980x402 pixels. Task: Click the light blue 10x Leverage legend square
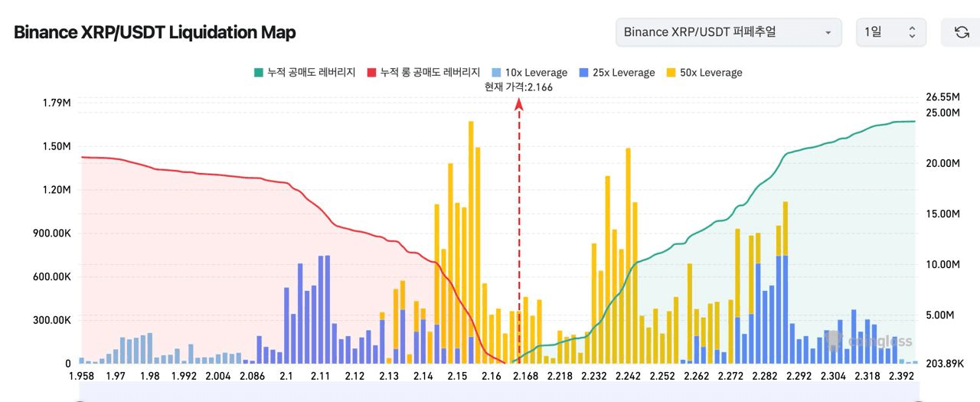pyautogui.click(x=497, y=73)
